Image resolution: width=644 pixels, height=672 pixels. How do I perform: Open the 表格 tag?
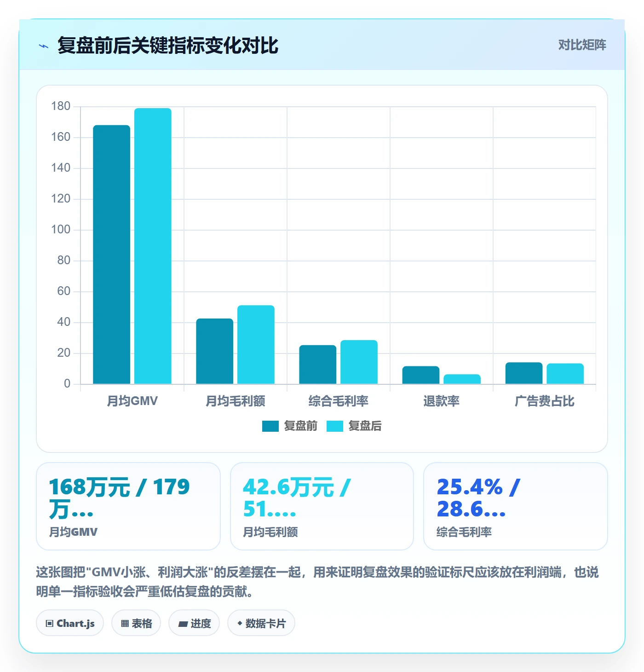136,623
